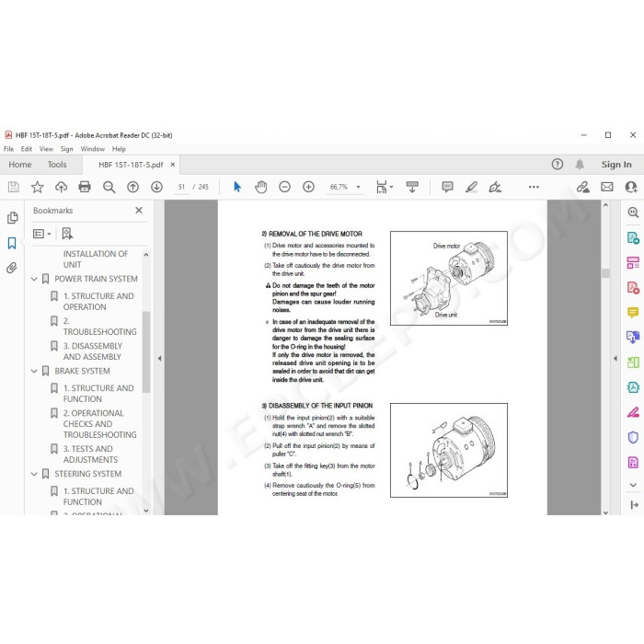Screen dimensions: 644x644
Task: Print the document with the printer icon
Action: 85,188
